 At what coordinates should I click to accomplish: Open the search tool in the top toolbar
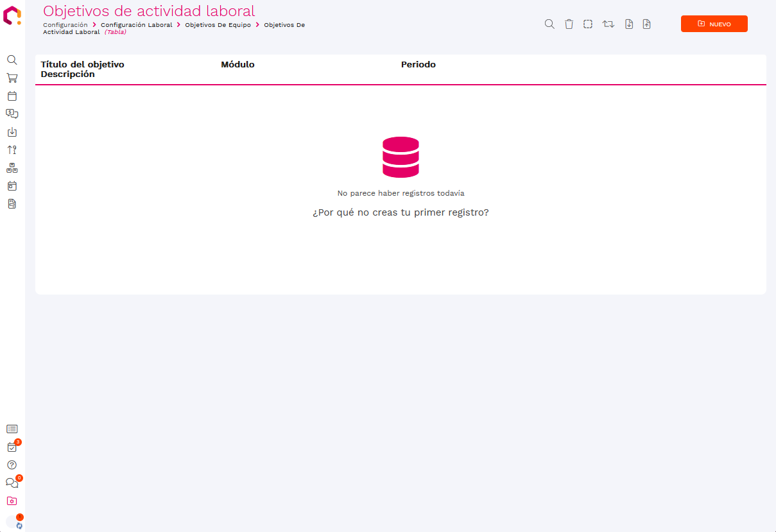pyautogui.click(x=549, y=24)
